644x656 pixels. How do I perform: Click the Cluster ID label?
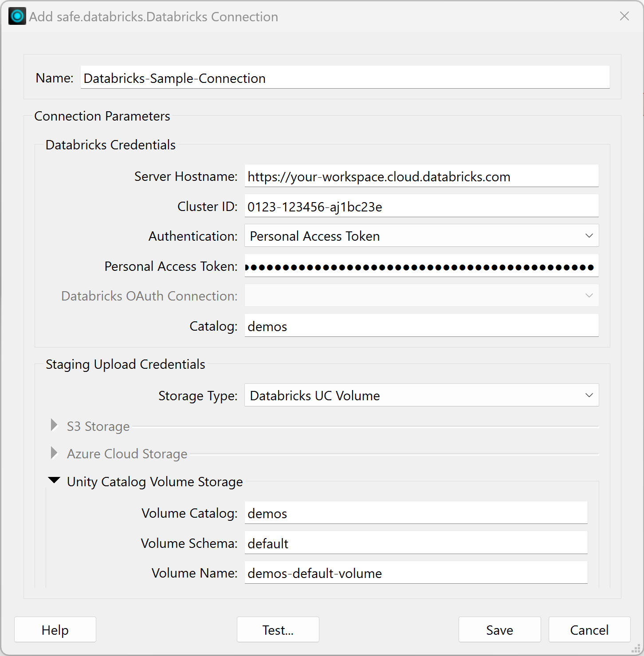point(208,207)
